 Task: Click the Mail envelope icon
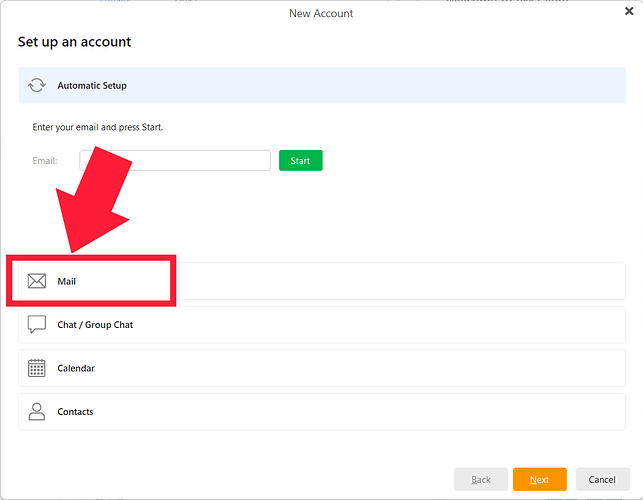tap(37, 281)
